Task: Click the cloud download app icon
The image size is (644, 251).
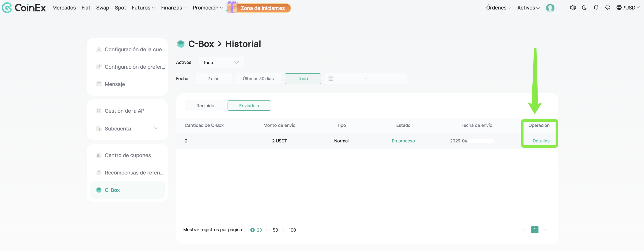Action: pos(607,8)
